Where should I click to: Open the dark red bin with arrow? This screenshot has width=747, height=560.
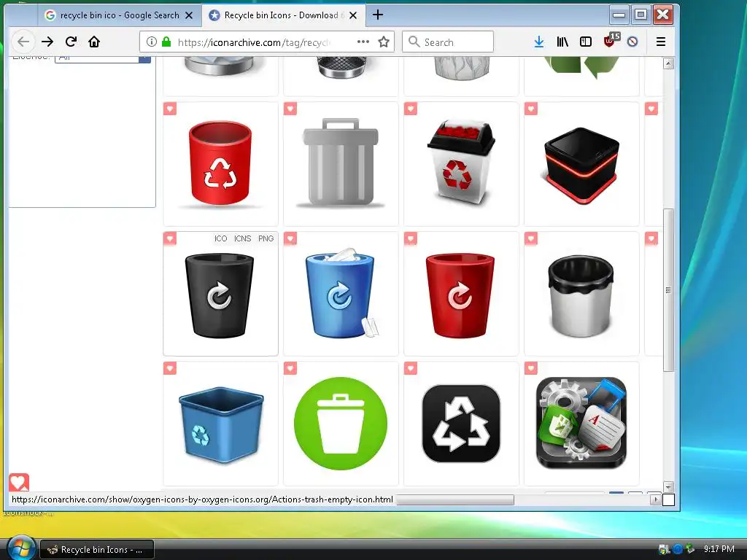(460, 295)
